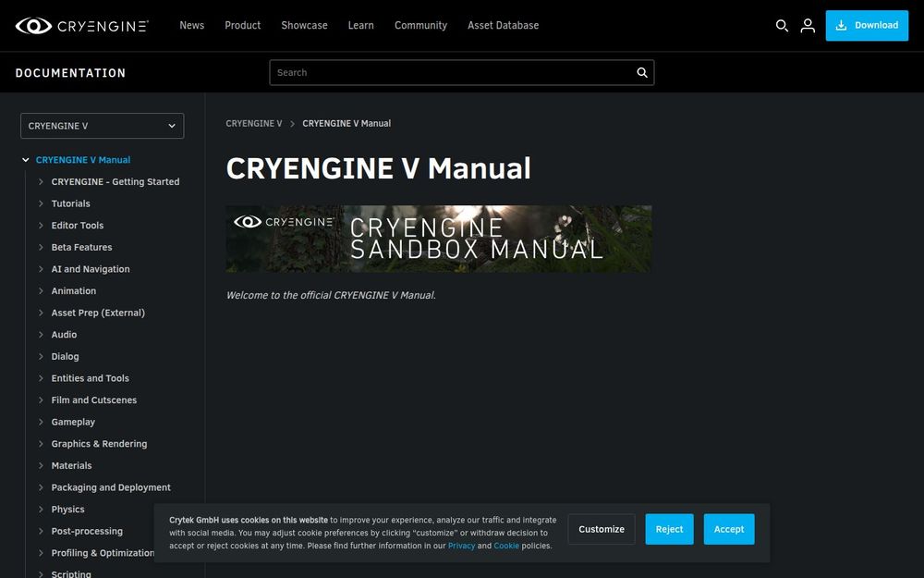Open the Materials page

[71, 465]
